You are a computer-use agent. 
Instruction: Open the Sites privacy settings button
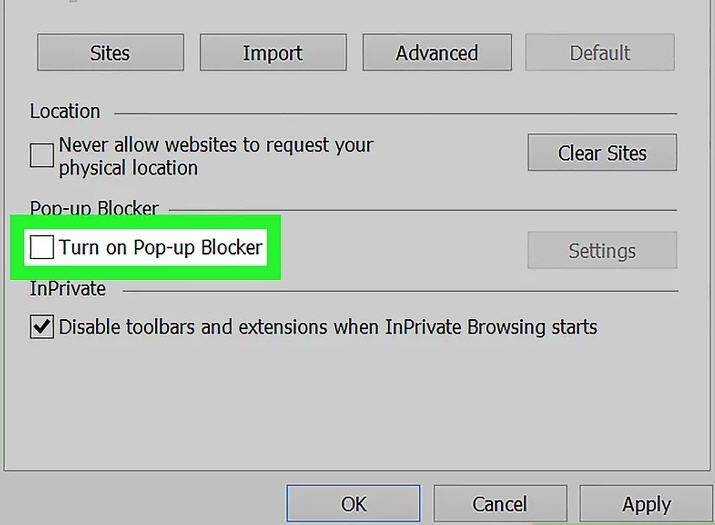coord(110,53)
